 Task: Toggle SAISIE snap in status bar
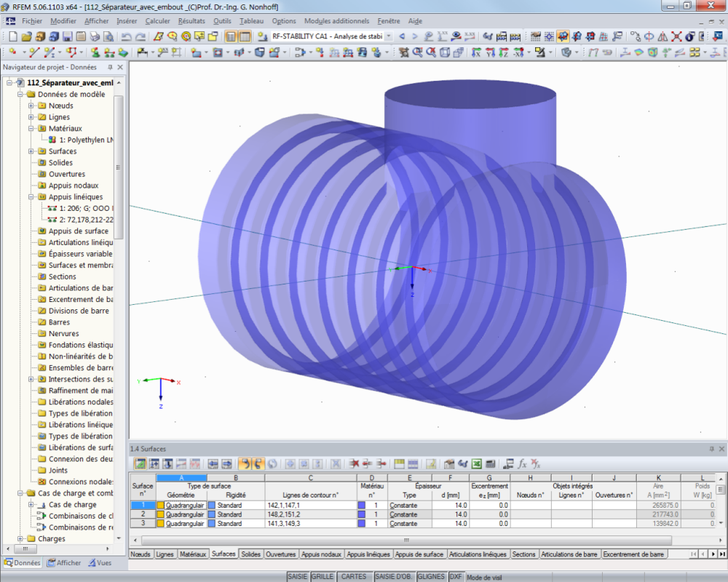(297, 576)
